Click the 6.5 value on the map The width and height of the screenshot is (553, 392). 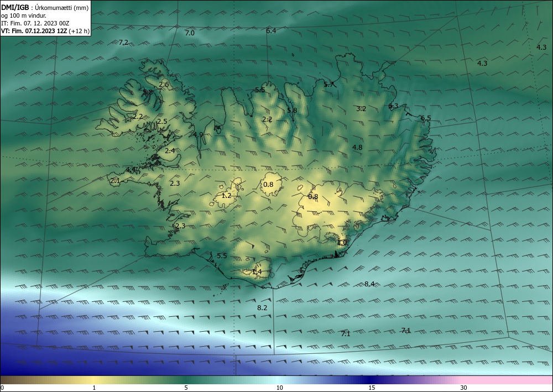click(x=426, y=118)
